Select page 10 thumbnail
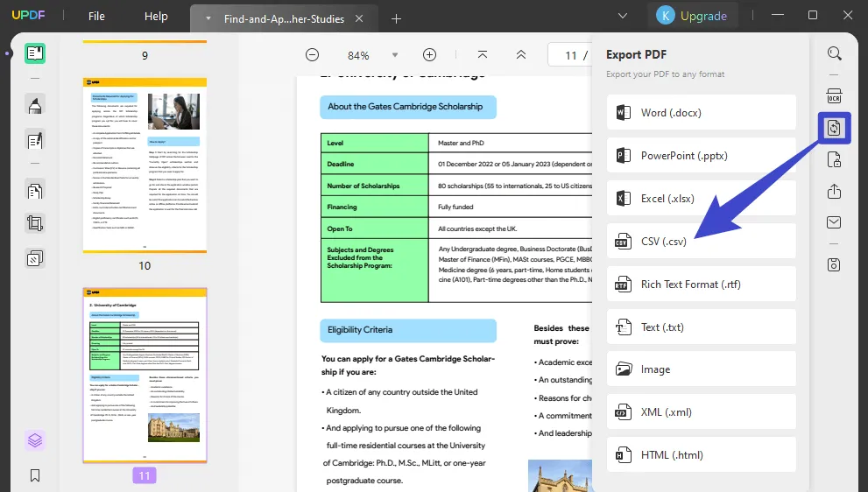The width and height of the screenshot is (868, 492). pos(145,165)
